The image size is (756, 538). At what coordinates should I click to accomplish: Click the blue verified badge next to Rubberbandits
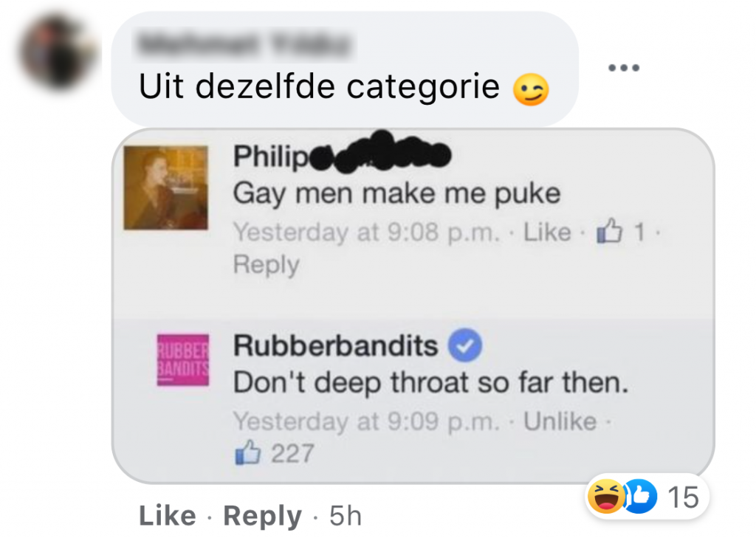[x=465, y=345]
